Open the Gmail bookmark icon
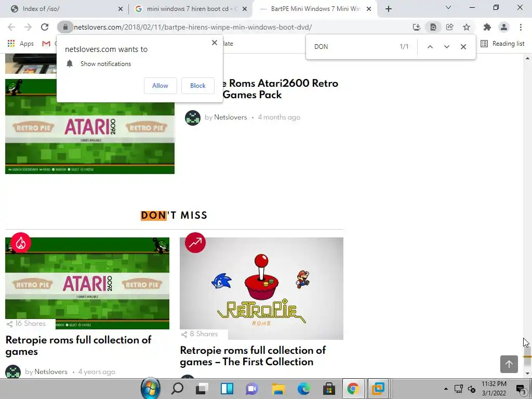This screenshot has height=399, width=532. (46, 44)
